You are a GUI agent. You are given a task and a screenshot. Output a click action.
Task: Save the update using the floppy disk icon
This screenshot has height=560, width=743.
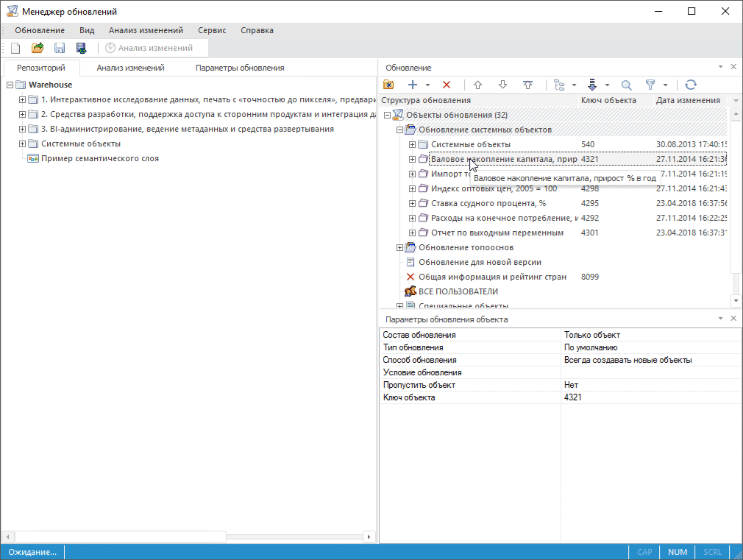(60, 48)
